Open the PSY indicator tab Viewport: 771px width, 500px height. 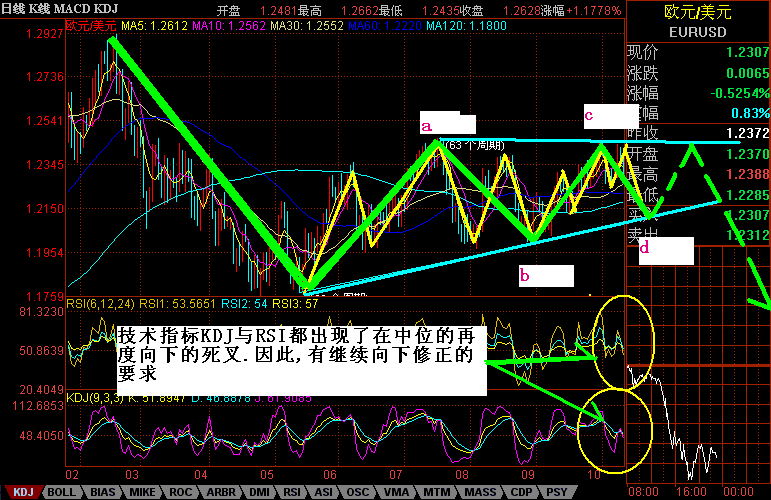[559, 492]
